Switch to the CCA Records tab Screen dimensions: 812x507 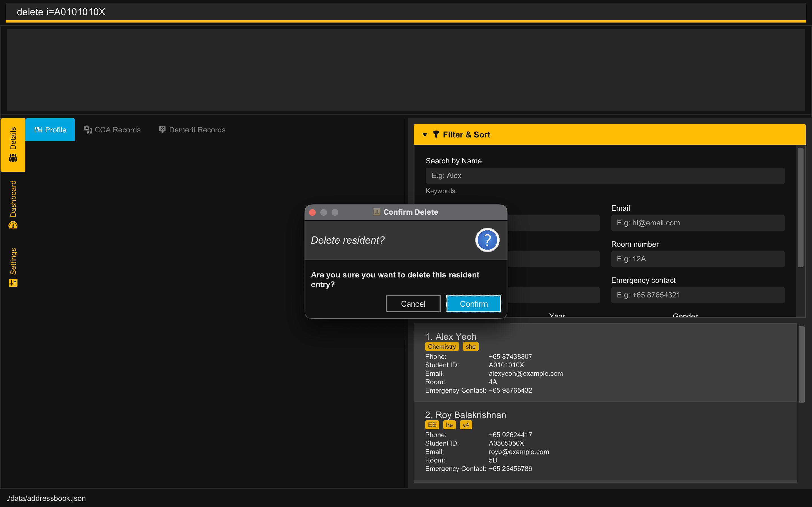point(117,130)
